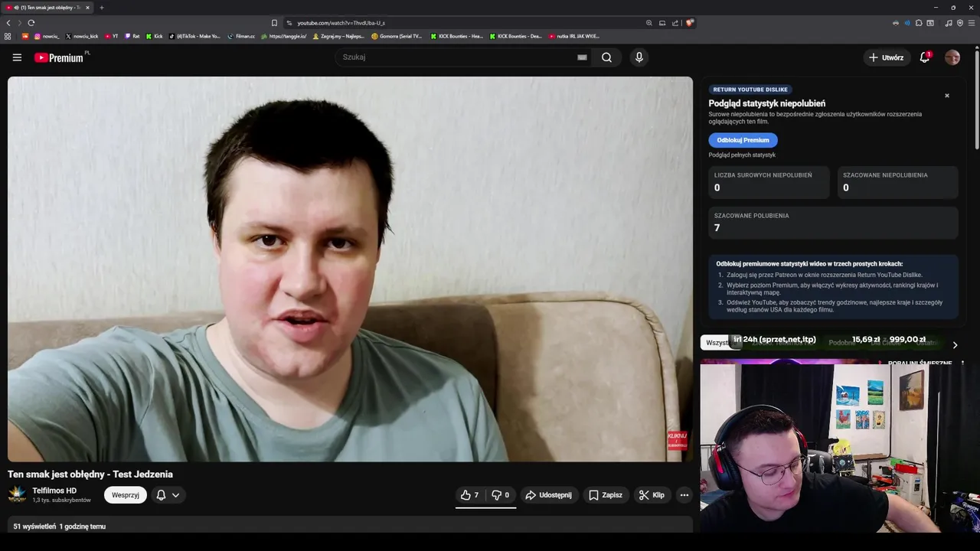Viewport: 980px width, 551px height.
Task: Open the extensions puzzle icon
Action: (x=919, y=23)
